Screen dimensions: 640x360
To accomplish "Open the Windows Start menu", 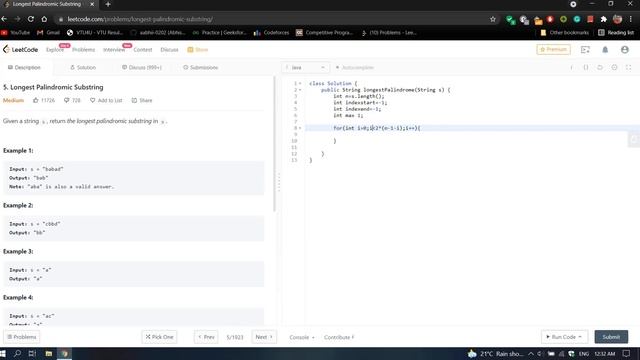I will [x=3, y=353].
